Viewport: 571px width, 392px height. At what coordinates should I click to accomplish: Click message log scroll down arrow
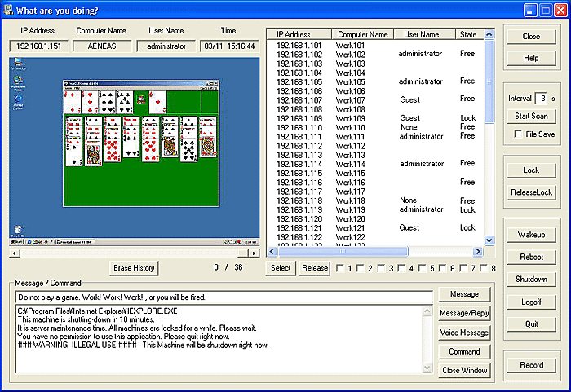[427, 368]
